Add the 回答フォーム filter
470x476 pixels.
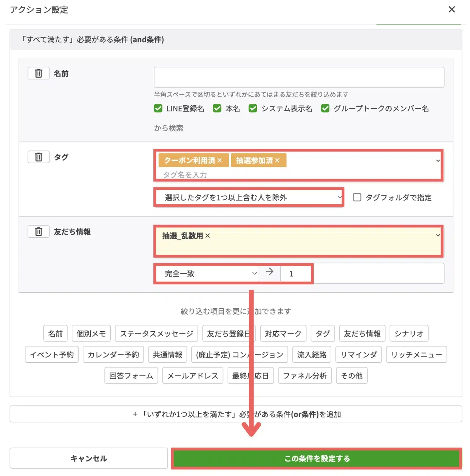[131, 376]
